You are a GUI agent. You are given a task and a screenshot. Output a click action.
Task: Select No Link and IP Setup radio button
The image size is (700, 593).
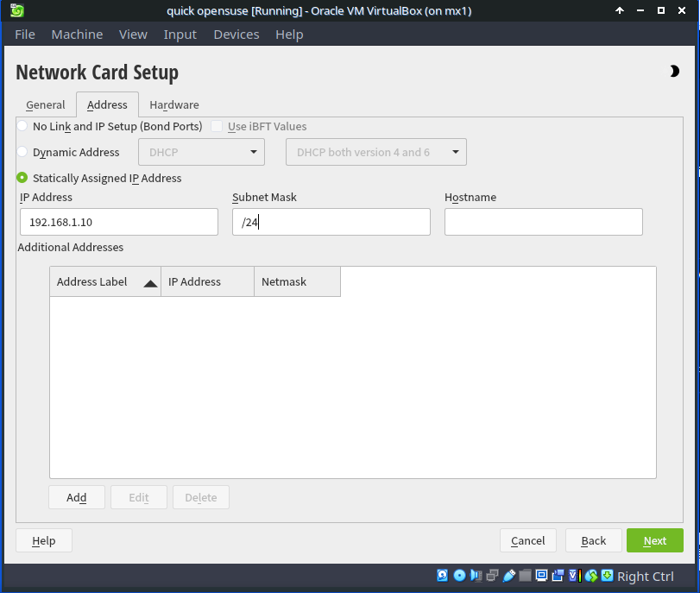(22, 126)
